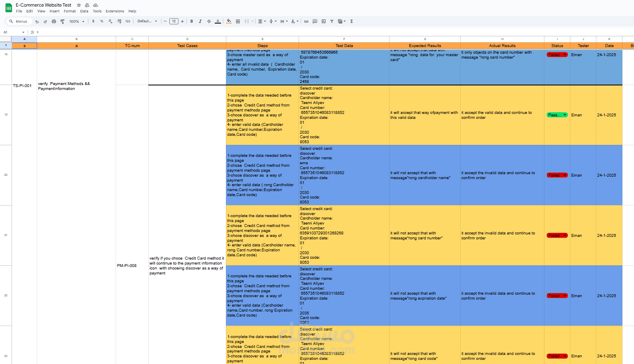The image size is (634, 364).
Task: Search using the Menus box
Action: click(19, 21)
